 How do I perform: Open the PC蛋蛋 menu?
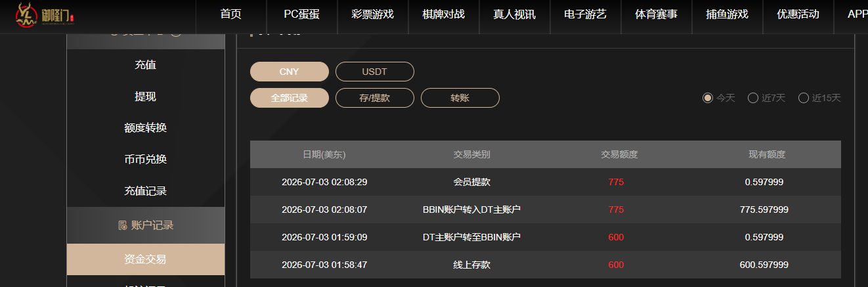302,14
